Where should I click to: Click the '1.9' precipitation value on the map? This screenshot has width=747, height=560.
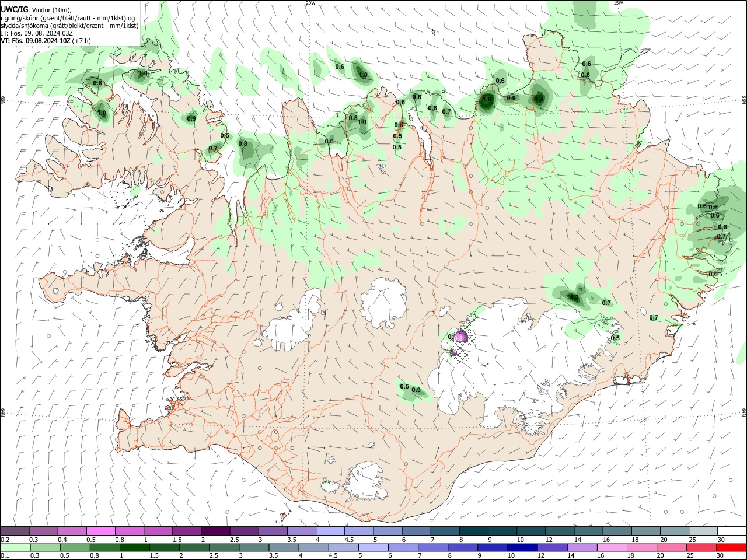[487, 100]
